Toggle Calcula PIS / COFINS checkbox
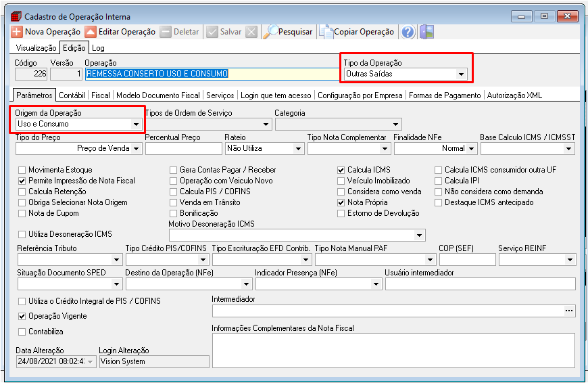Viewport: 588px width, 383px height. tap(173, 192)
